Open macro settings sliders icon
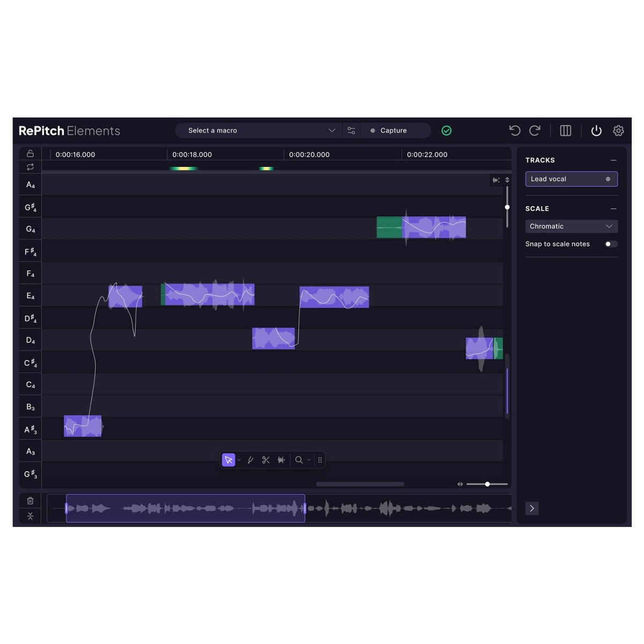 pyautogui.click(x=352, y=130)
